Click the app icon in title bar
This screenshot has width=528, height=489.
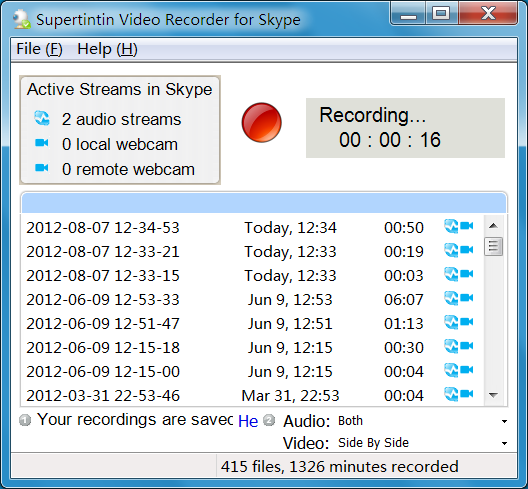point(22,19)
